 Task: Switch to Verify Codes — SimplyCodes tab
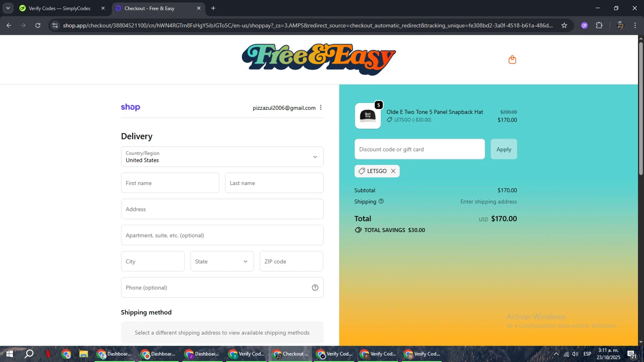point(60,8)
